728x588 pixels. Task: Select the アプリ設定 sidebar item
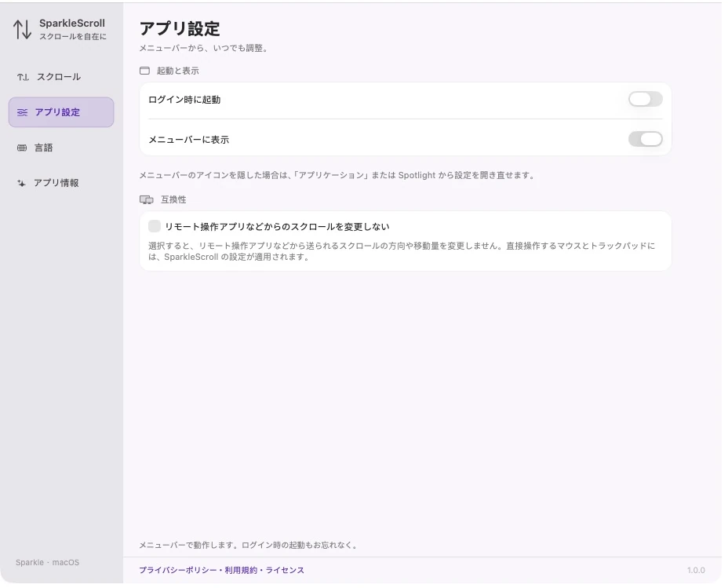tap(61, 113)
